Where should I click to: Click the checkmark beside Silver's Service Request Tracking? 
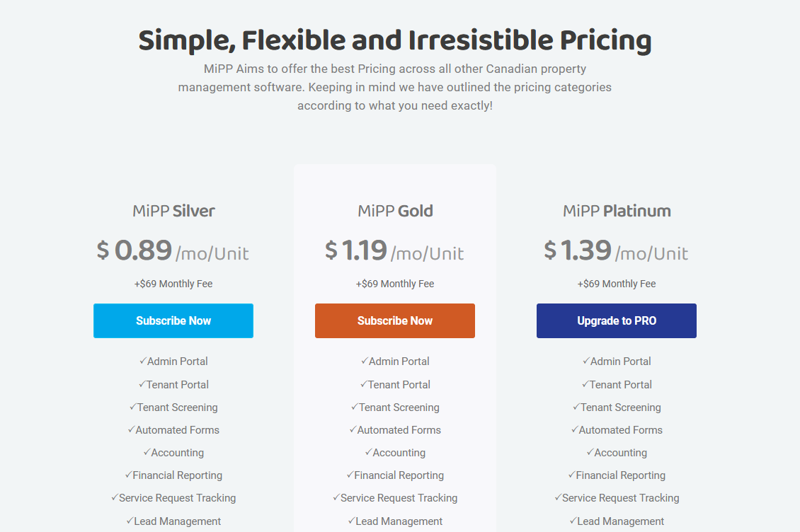[x=114, y=497]
